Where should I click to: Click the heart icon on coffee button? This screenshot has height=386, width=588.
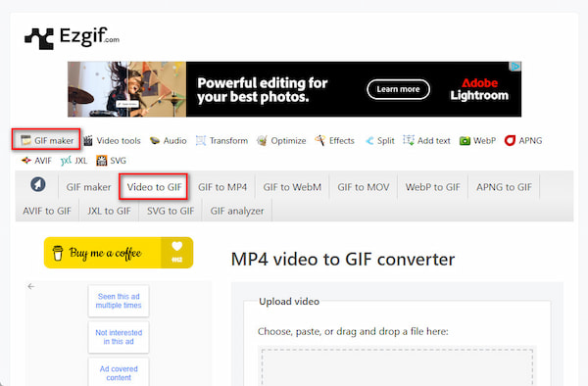[177, 246]
